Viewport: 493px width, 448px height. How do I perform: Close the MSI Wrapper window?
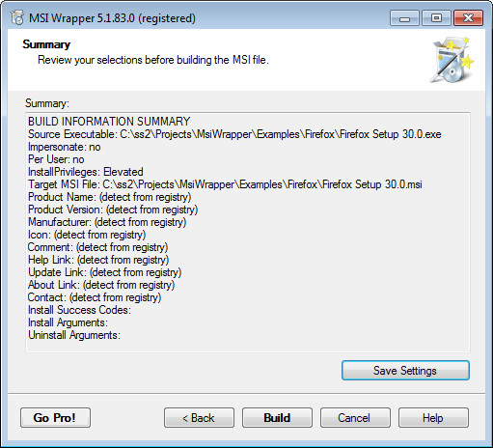[468, 18]
